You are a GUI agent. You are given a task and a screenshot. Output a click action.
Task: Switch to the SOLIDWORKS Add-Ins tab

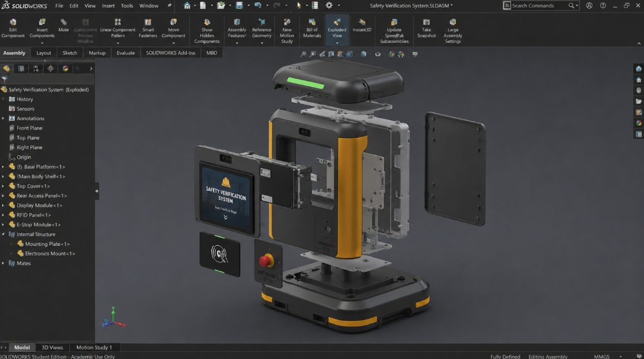point(171,52)
